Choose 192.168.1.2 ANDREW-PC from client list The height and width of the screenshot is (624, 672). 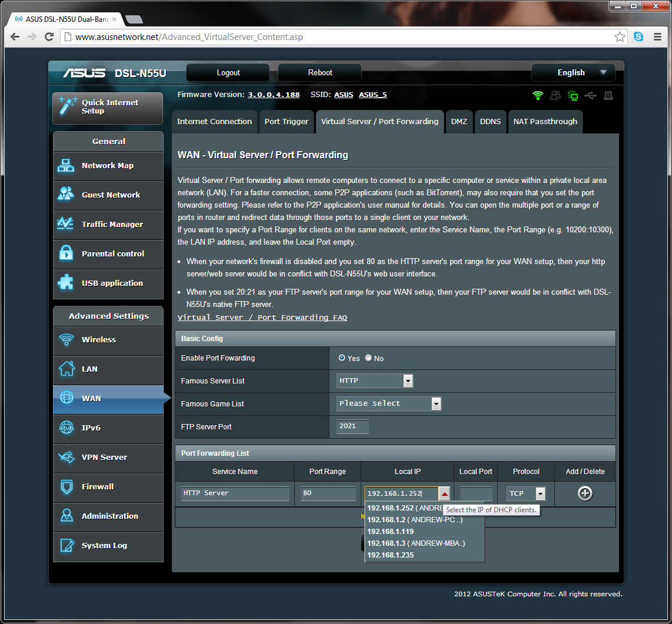click(424, 519)
